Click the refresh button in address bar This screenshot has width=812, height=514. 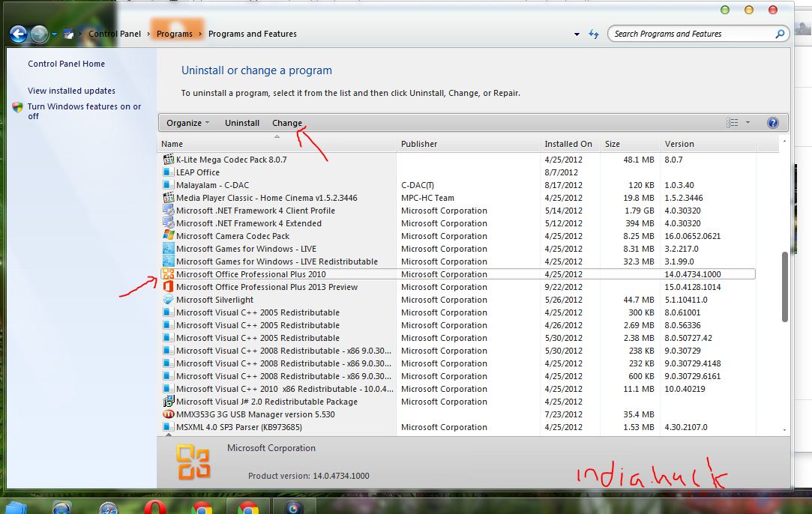click(594, 34)
